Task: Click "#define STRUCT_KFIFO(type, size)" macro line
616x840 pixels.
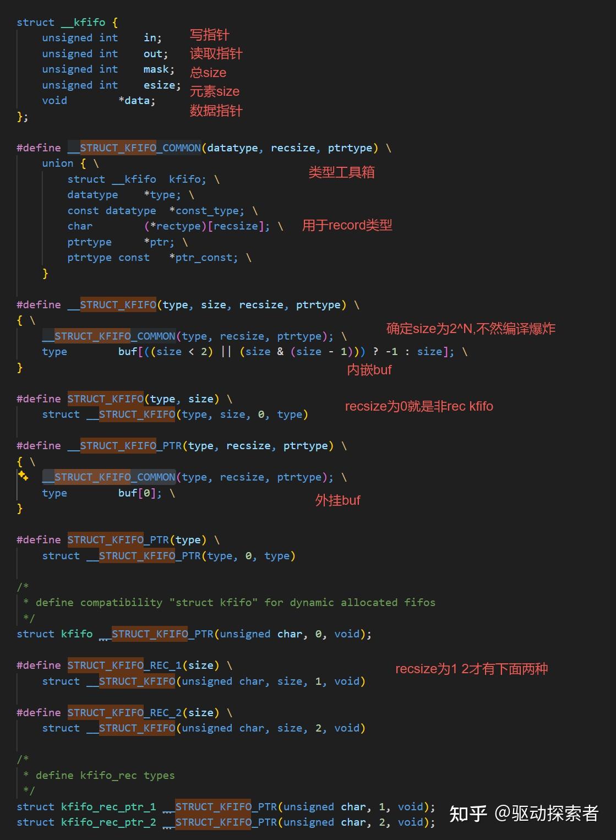Action: pos(124,399)
